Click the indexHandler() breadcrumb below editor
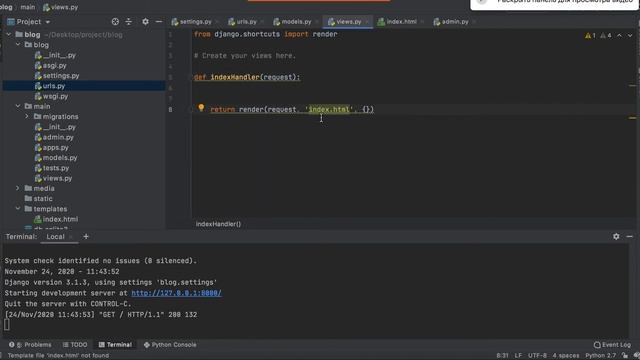Image resolution: width=640 pixels, height=360 pixels. coord(218,224)
